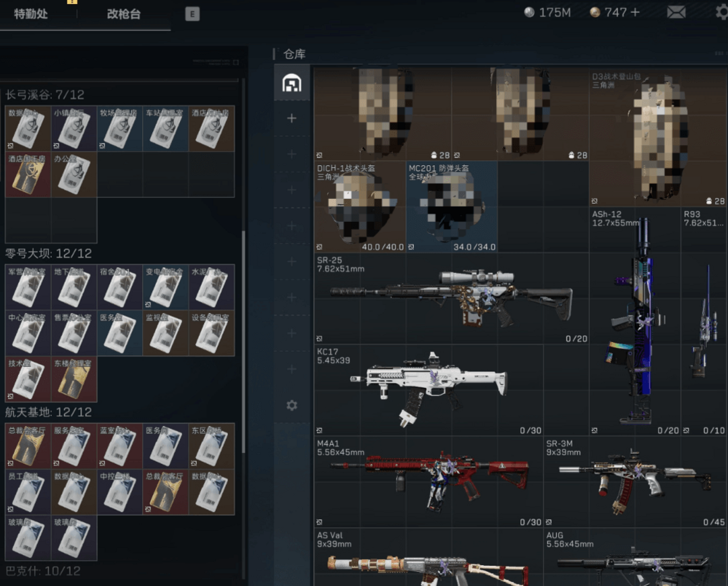The image size is (728, 586).
Task: Select the gold 东楼经理室 key card
Action: click(73, 379)
